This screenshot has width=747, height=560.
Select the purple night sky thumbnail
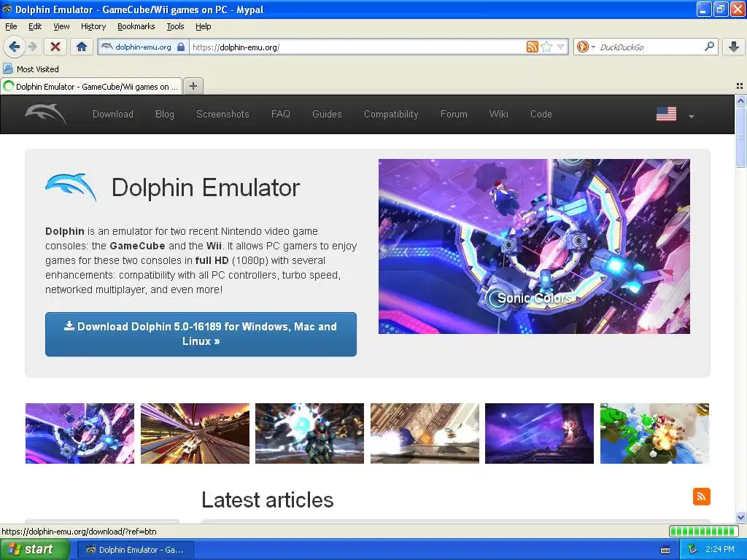coord(539,433)
